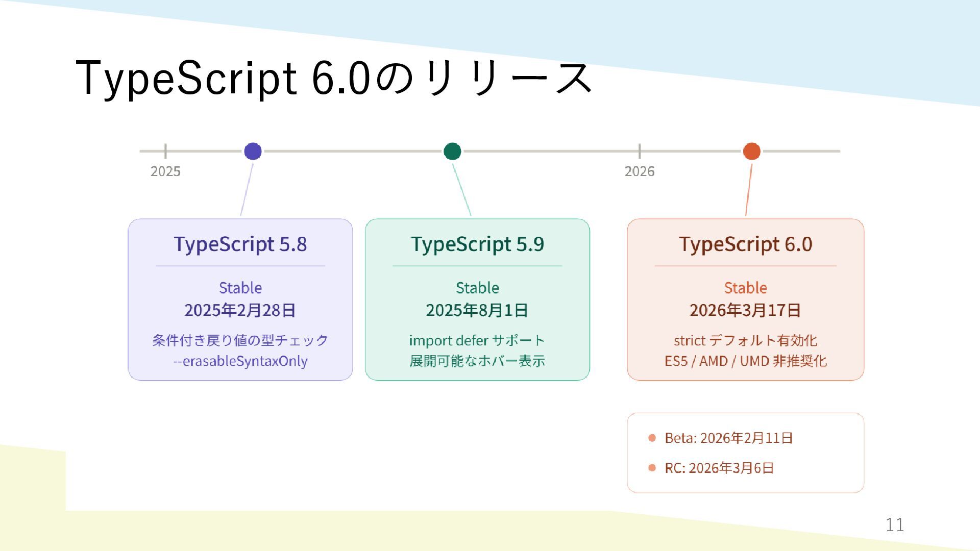Select the TypeScript 5.8 card heading
Screen dimensions: 980x551
240,244
